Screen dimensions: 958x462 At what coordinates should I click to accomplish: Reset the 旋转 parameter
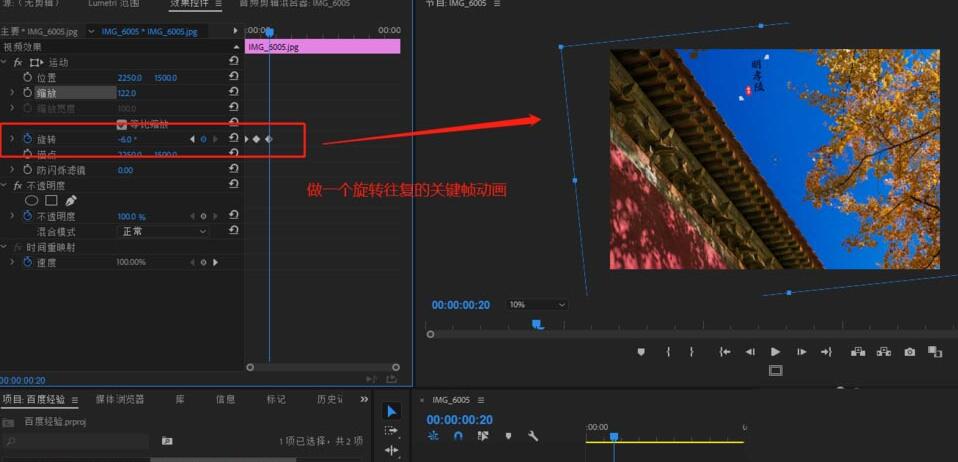point(233,139)
